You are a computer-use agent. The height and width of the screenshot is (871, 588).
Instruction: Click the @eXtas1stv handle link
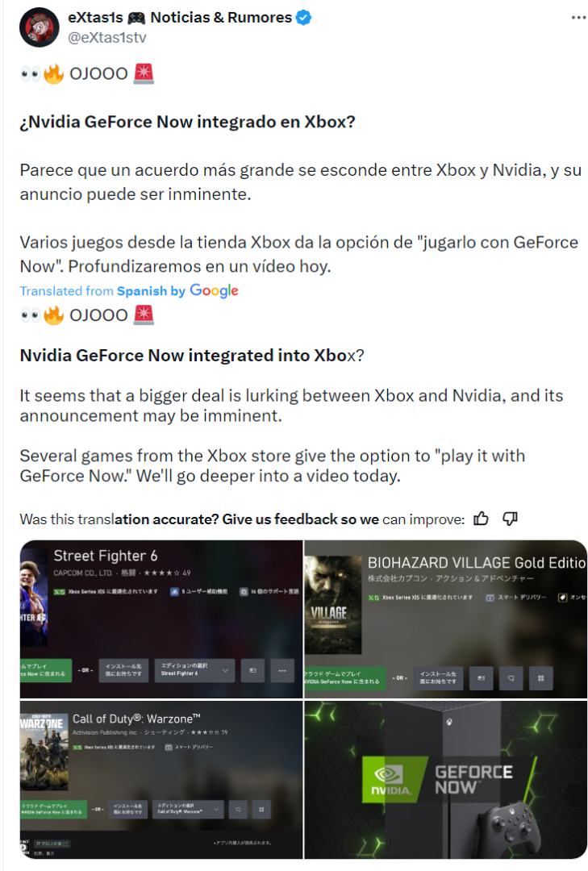(x=107, y=37)
